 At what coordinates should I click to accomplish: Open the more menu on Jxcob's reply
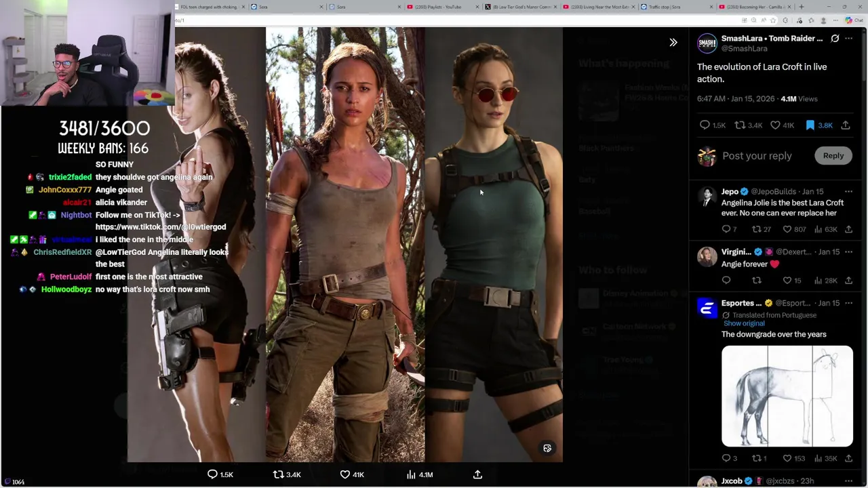[x=848, y=481]
